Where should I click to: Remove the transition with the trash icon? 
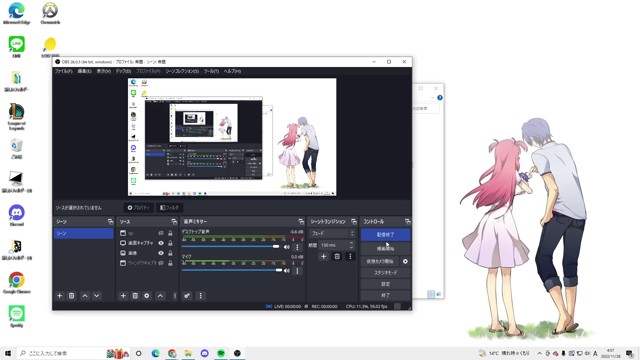(337, 256)
